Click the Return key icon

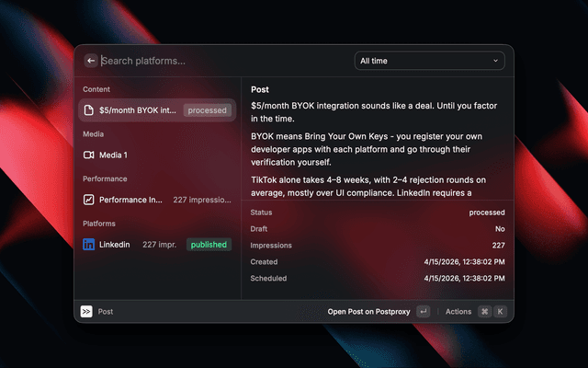coord(423,311)
